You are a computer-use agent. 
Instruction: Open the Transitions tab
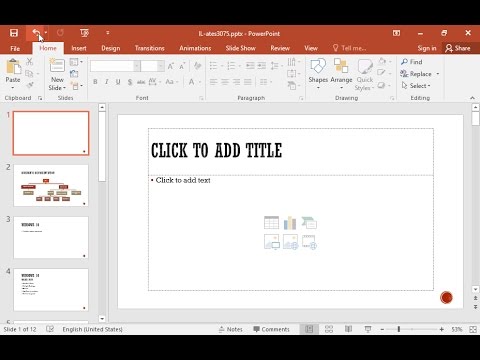pyautogui.click(x=150, y=48)
